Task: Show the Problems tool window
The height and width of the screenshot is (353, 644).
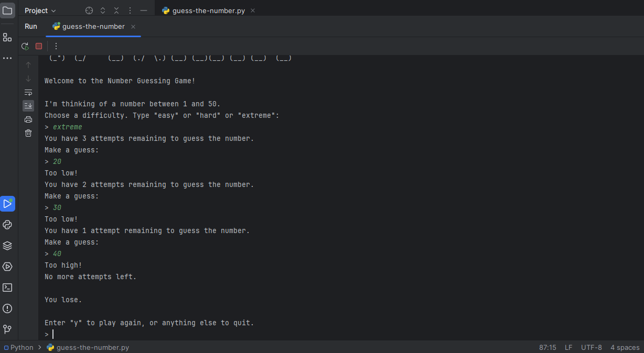Action: (7, 308)
